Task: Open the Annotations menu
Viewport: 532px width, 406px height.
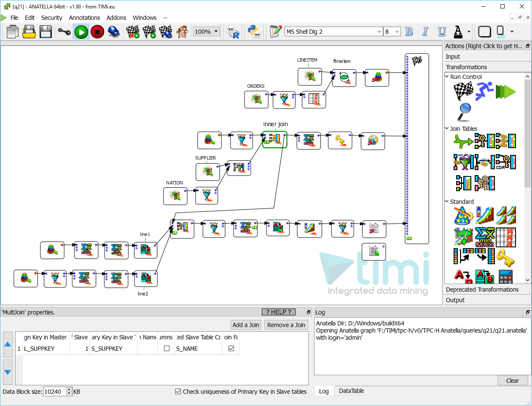Action: (84, 18)
